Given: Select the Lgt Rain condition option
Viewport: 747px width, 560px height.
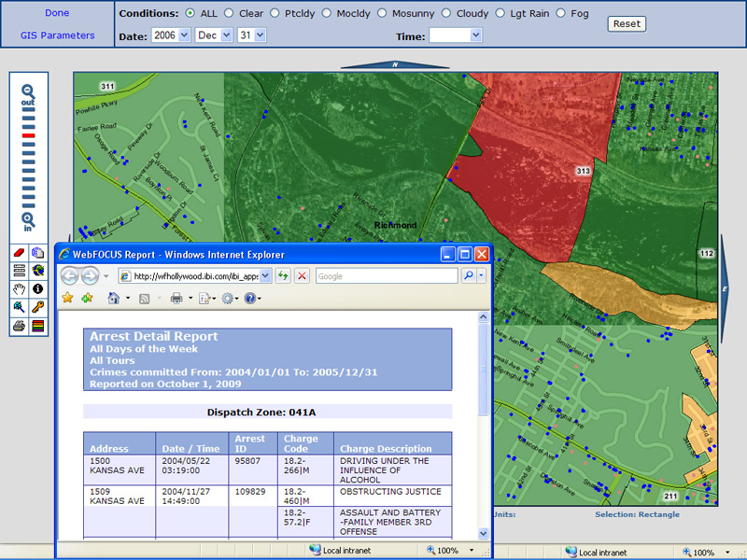Looking at the screenshot, I should tap(500, 13).
